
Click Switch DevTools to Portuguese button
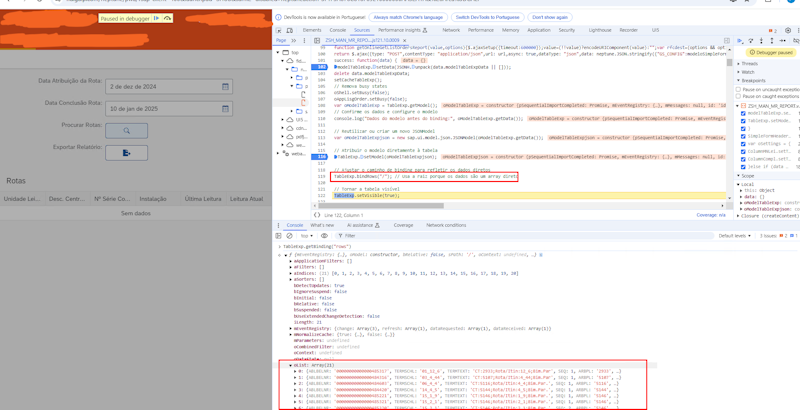(x=487, y=17)
